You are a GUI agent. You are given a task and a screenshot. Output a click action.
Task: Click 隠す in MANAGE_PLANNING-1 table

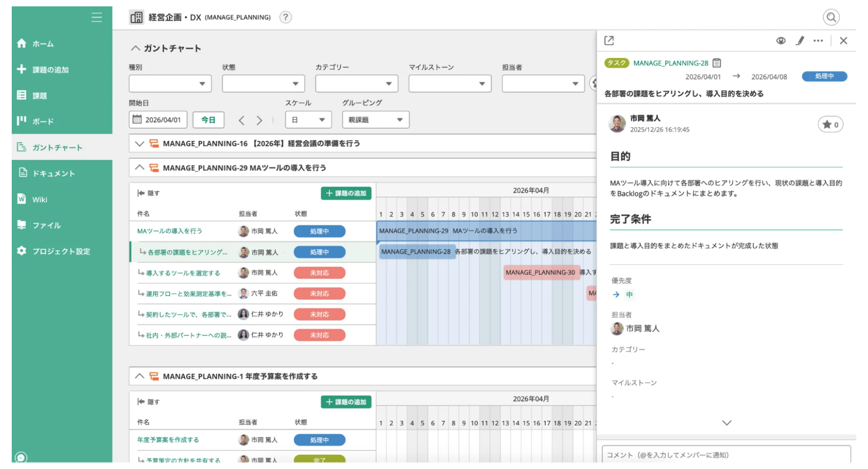pos(149,402)
